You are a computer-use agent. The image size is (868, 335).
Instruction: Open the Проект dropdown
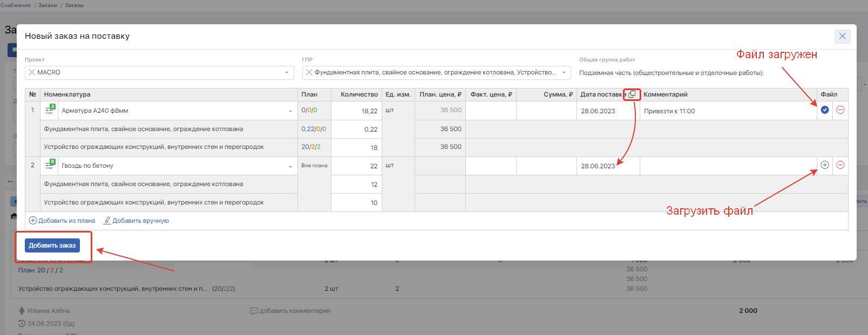pyautogui.click(x=286, y=72)
